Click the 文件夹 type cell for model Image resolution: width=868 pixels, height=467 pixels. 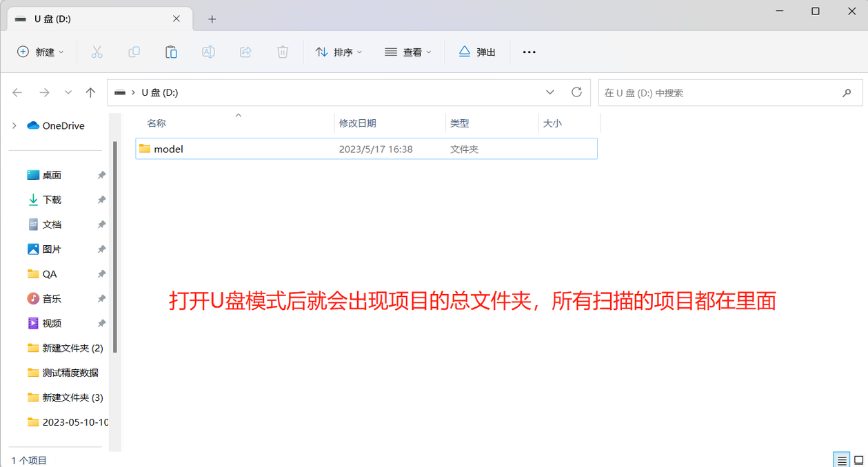[x=464, y=149]
